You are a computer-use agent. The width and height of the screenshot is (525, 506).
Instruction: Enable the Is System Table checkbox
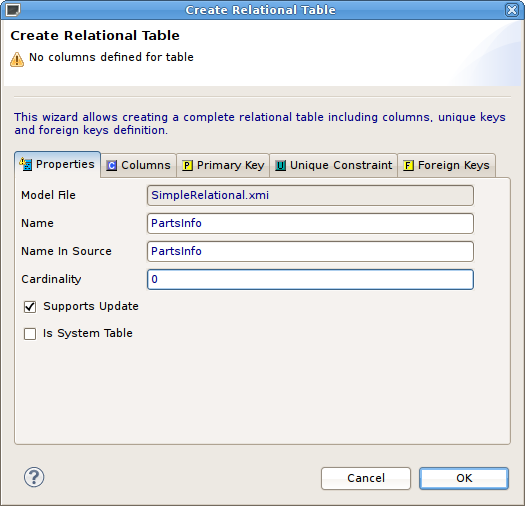pos(30,334)
